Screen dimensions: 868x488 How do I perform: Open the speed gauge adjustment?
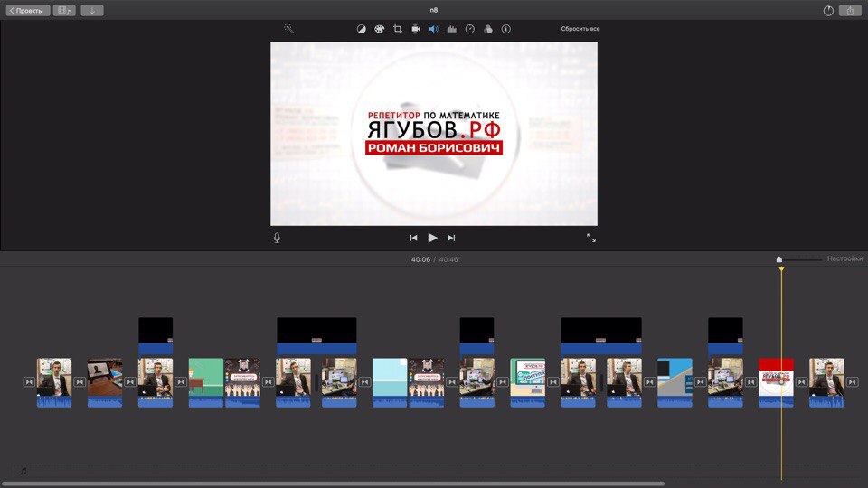(470, 29)
